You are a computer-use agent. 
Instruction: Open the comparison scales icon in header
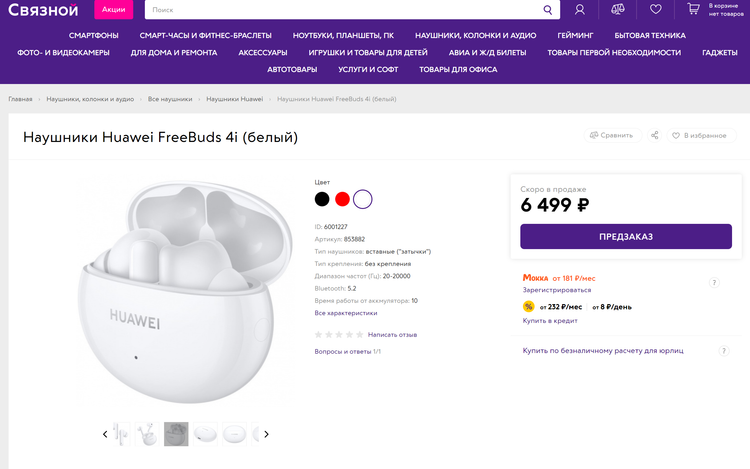[617, 10]
